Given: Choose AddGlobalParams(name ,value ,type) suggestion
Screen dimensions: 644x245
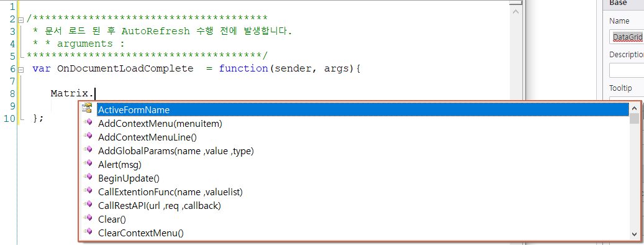Looking at the screenshot, I should (x=176, y=151).
